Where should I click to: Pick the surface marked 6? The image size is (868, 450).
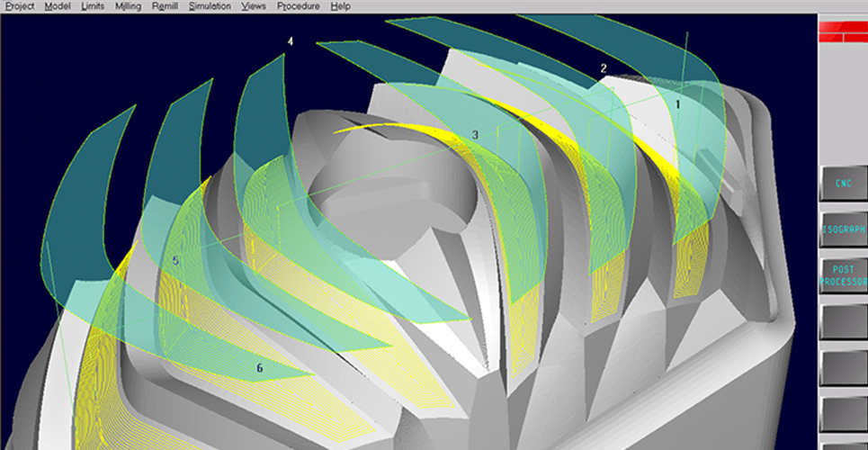tap(260, 368)
